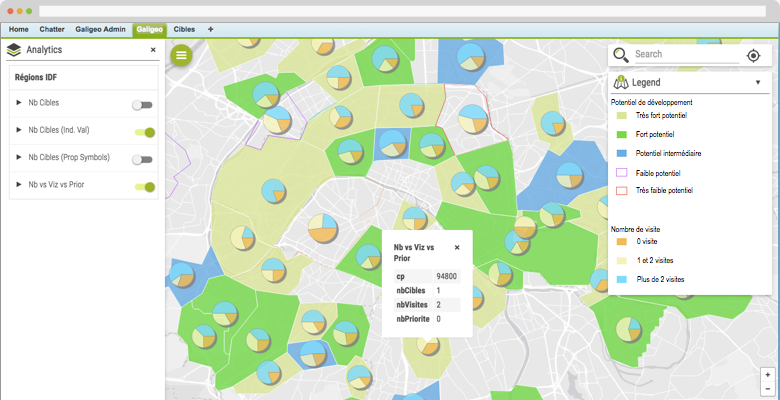The height and width of the screenshot is (400, 780).
Task: Expand the Nb vs Viz vs Prior arrow
Action: click(x=19, y=185)
